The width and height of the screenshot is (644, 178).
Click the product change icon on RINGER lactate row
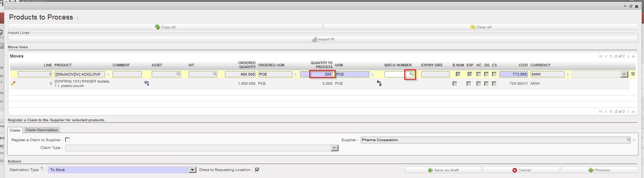pyautogui.click(x=147, y=83)
